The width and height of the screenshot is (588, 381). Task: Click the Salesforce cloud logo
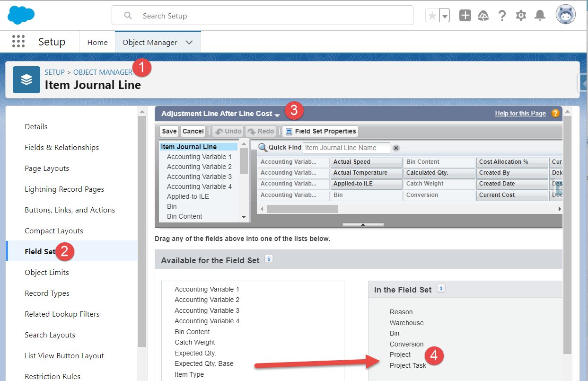point(21,15)
